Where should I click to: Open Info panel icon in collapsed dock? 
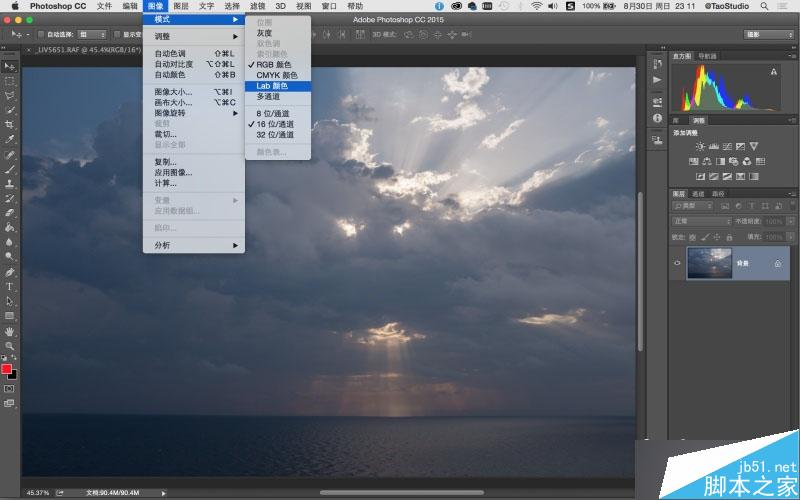pos(657,118)
